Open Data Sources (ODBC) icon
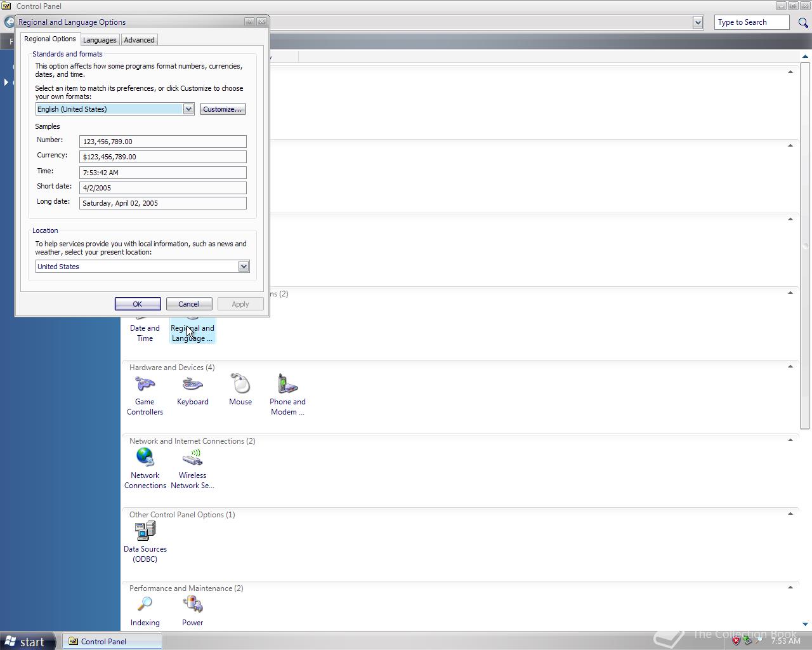 [145, 542]
